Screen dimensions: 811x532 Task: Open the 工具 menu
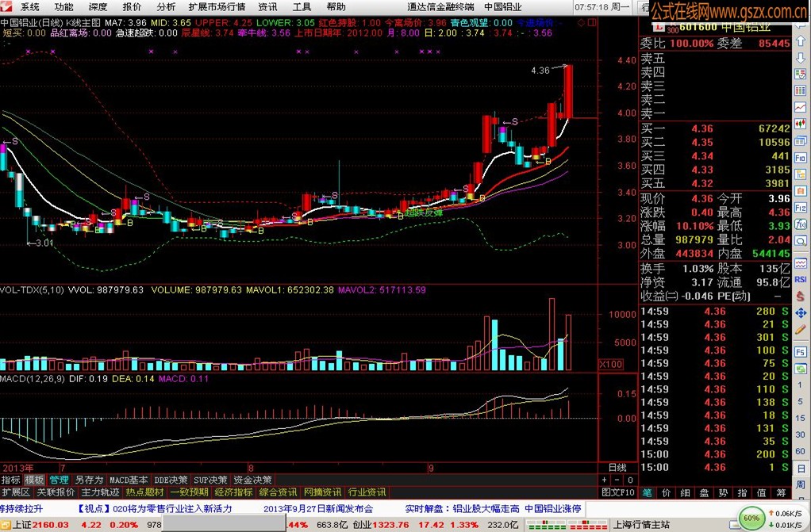pos(302,6)
